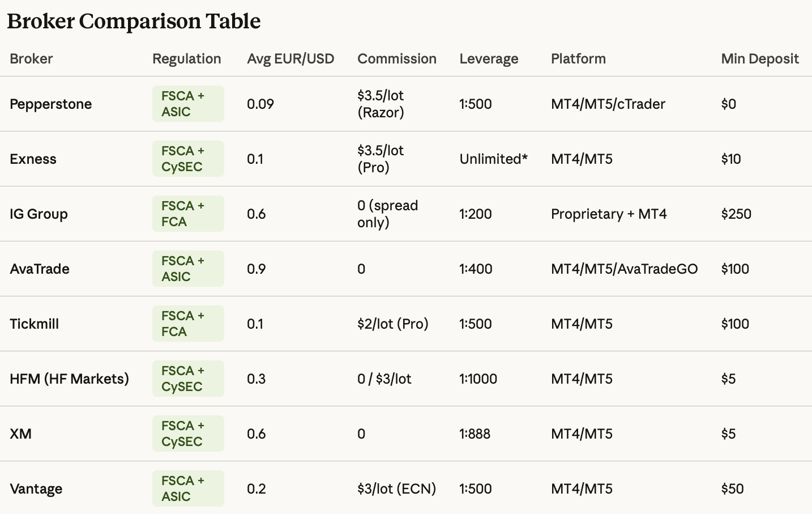Select the "Commission" column header
The height and width of the screenshot is (514, 812).
pyautogui.click(x=397, y=59)
